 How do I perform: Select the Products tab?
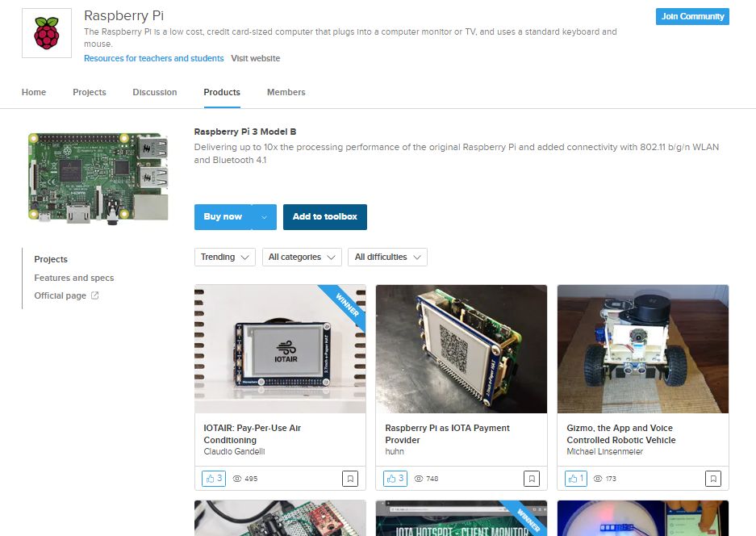coord(222,92)
